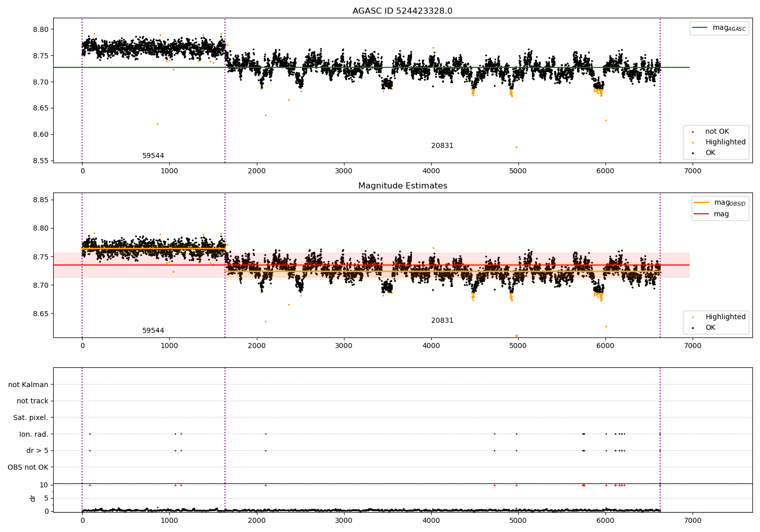This screenshot has height=532, width=760.
Task: Click x-tick '7000' under the bottom plot
Action: coord(693,520)
